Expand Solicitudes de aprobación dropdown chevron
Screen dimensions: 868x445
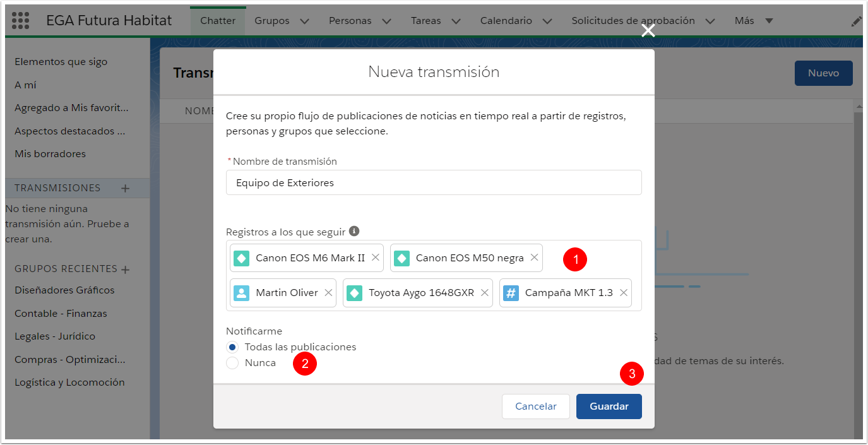pyautogui.click(x=710, y=21)
